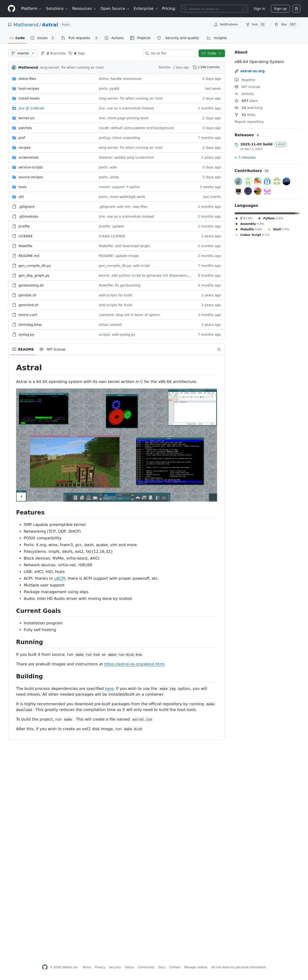Show the + 3 releases link
The image size is (308, 980).
click(245, 157)
